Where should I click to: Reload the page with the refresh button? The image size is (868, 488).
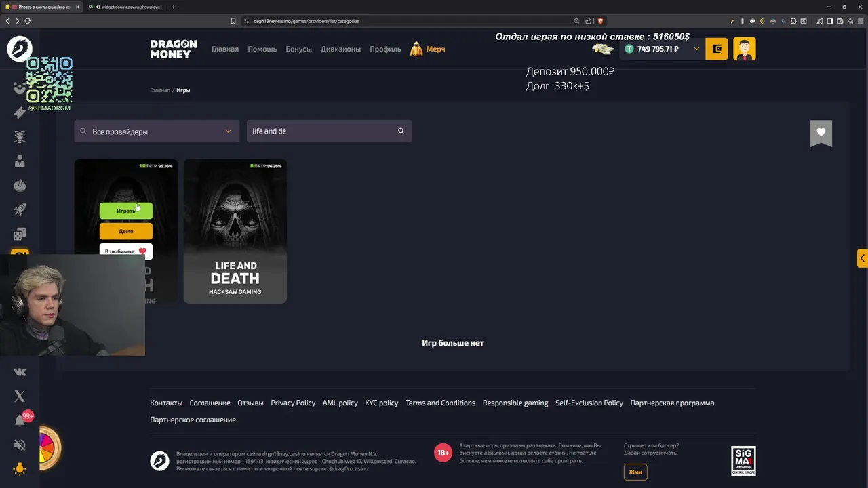tap(28, 21)
